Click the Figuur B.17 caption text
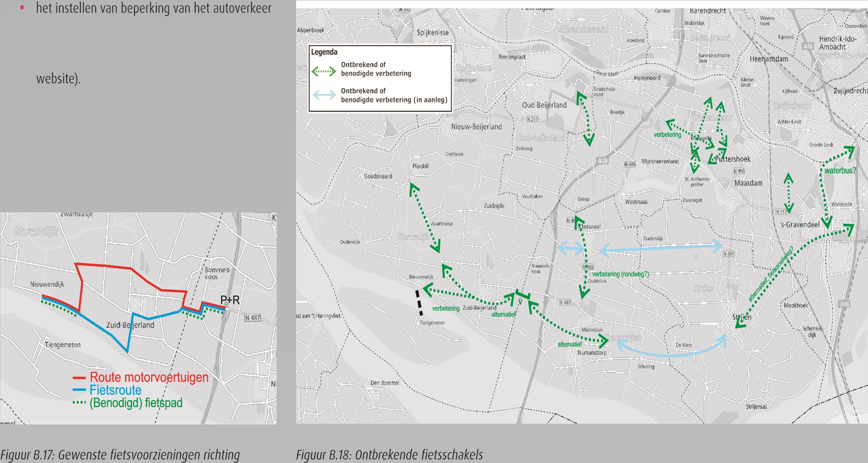 coord(120,455)
